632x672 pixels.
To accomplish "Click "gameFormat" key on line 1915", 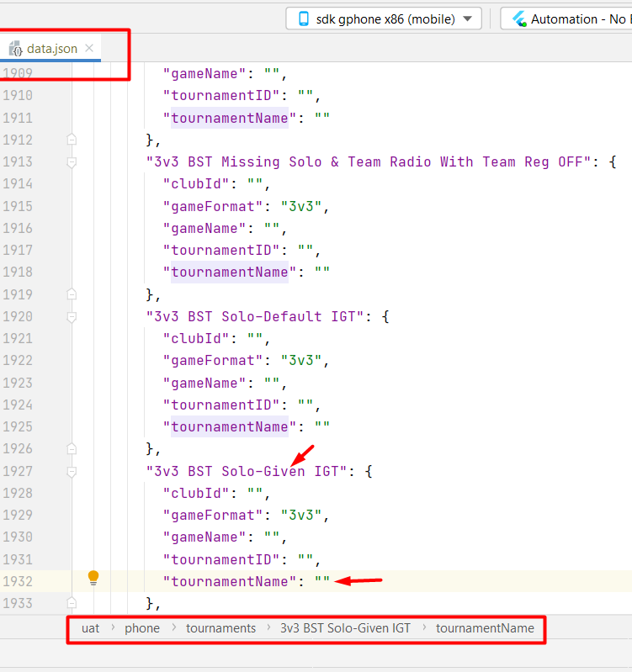I will click(213, 207).
